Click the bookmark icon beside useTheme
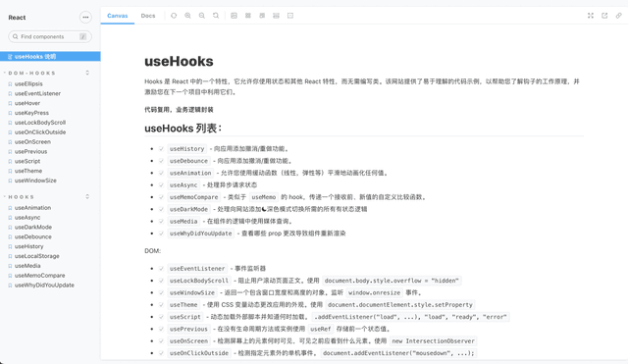The height and width of the screenshot is (364, 628). tap(10, 171)
